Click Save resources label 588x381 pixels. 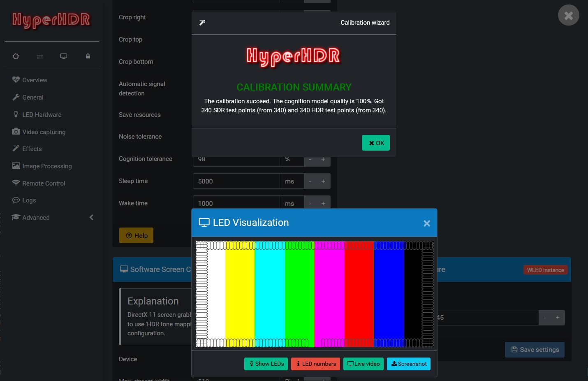(x=140, y=115)
